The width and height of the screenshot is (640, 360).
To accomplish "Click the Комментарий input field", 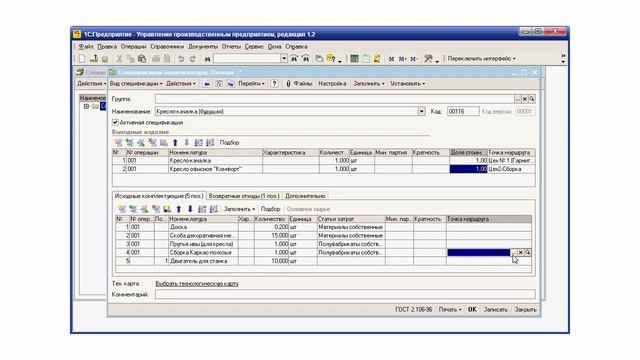I will click(345, 294).
